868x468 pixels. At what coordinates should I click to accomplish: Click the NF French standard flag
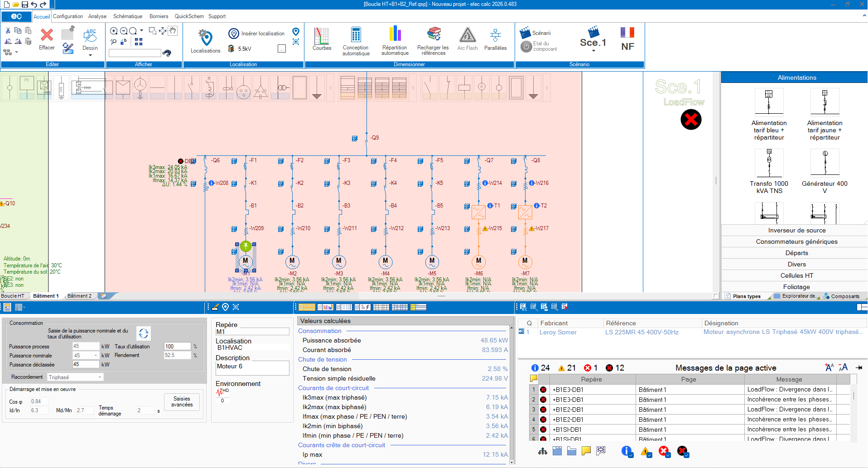click(627, 39)
